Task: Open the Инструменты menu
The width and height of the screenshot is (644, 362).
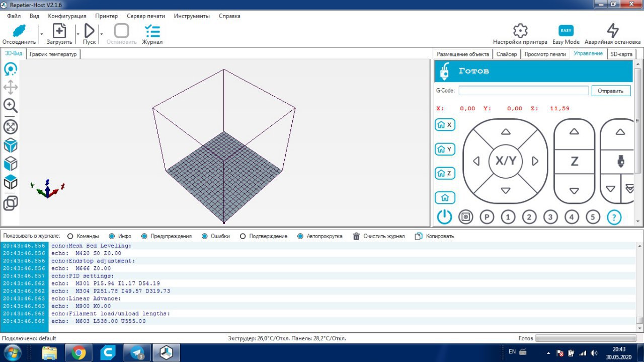Action: 192,16
